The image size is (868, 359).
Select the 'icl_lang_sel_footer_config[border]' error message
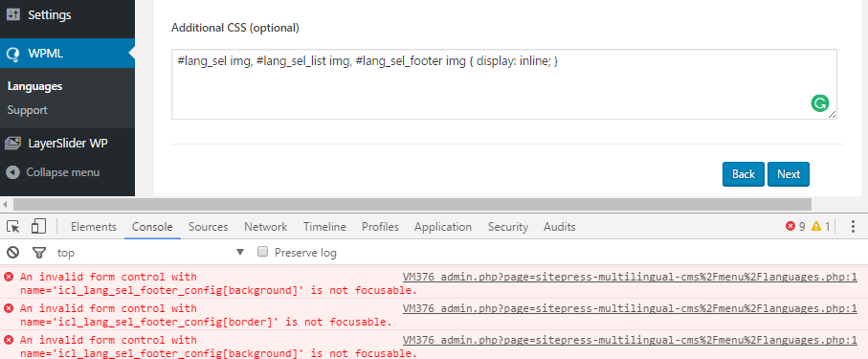point(206,315)
